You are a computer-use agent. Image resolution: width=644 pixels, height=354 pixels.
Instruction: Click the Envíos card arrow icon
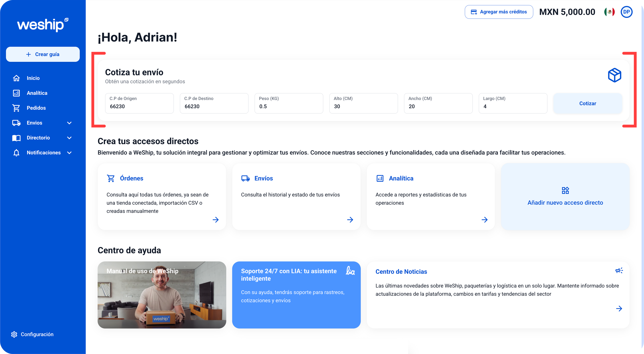point(350,220)
